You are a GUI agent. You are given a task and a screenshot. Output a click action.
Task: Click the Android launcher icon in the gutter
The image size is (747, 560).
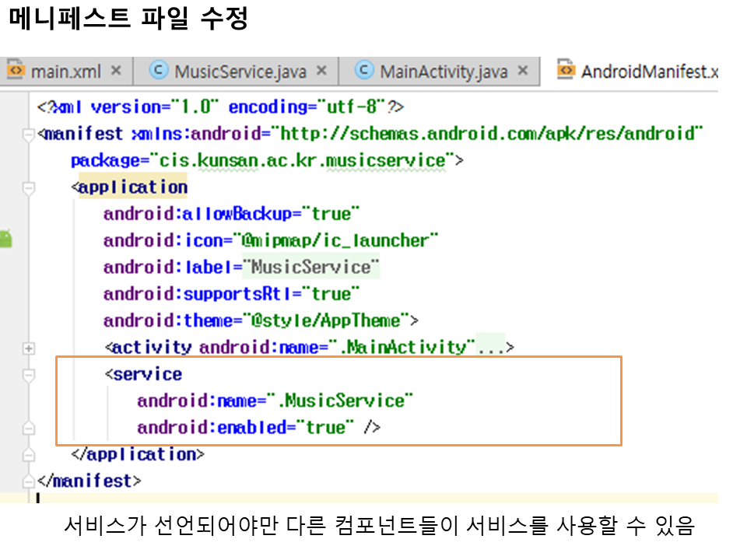pos(5,239)
